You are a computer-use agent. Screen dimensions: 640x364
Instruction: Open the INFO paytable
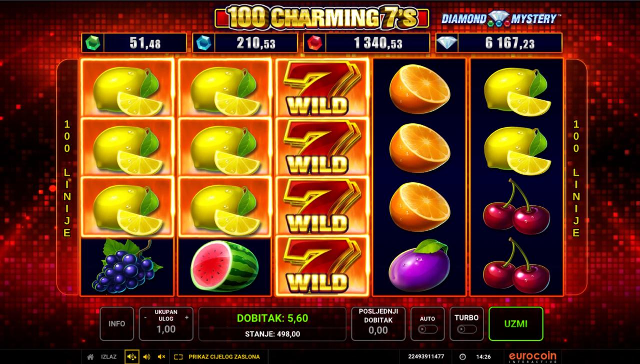[117, 324]
